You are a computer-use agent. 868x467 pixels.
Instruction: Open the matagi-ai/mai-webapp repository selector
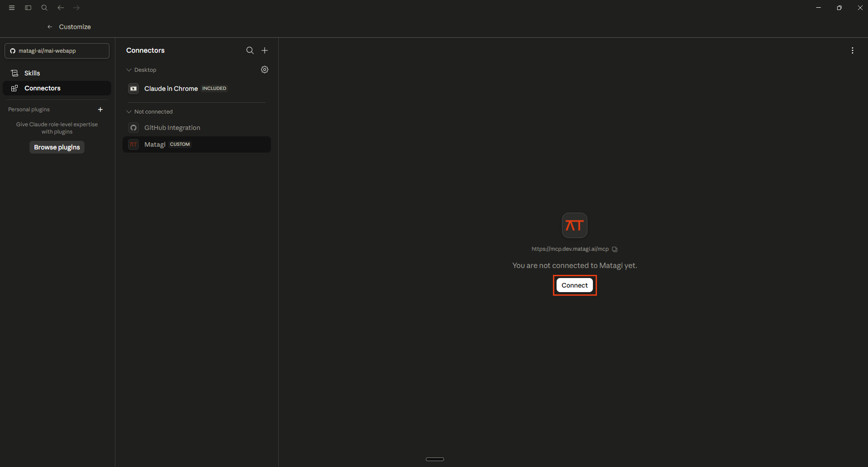57,51
